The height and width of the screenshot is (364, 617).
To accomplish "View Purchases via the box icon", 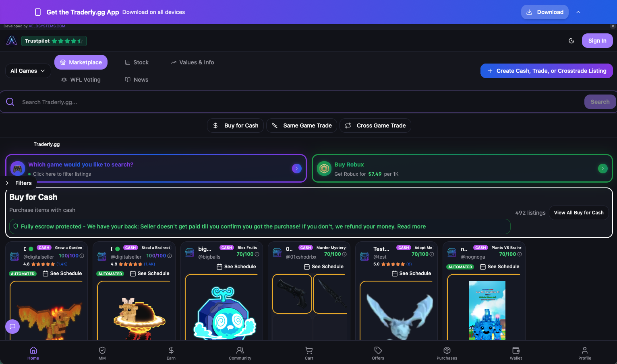I will (x=447, y=350).
